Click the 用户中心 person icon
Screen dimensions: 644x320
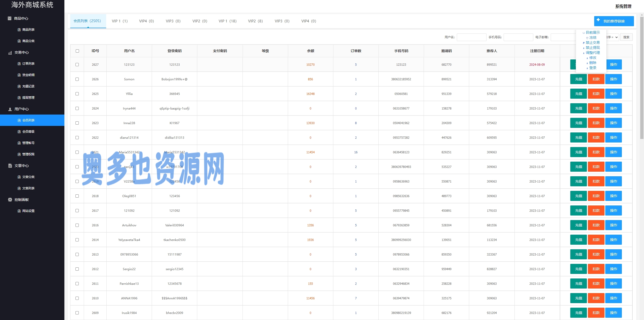tap(10, 109)
